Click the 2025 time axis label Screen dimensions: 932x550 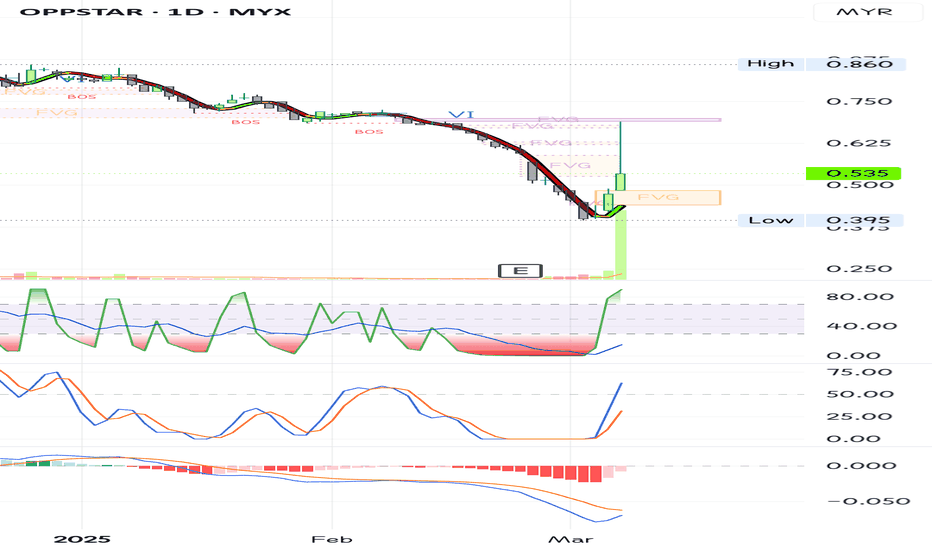pos(82,539)
